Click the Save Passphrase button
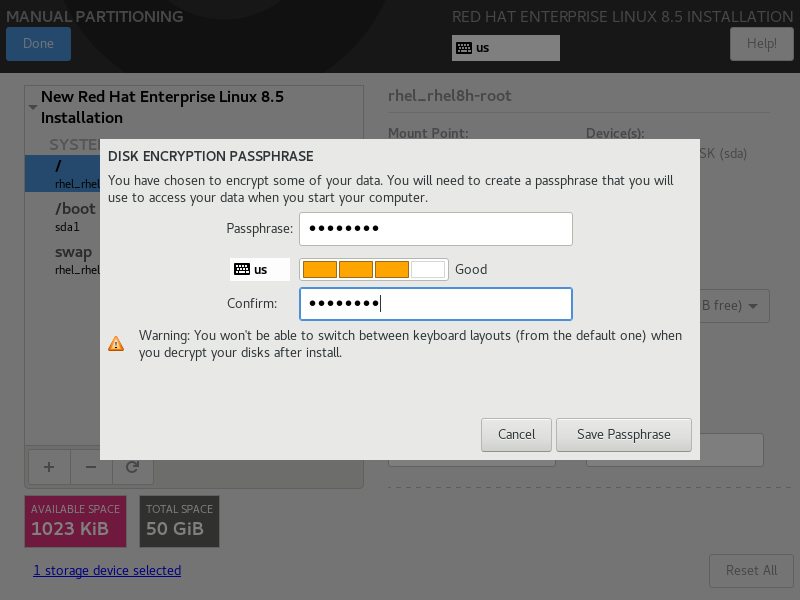This screenshot has height=600, width=800. coord(623,435)
